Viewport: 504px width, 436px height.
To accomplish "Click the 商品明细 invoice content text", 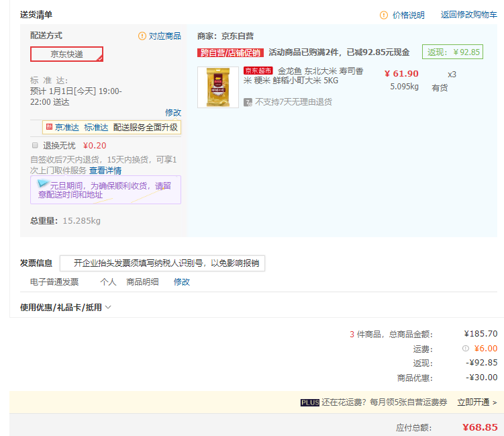I will point(142,282).
